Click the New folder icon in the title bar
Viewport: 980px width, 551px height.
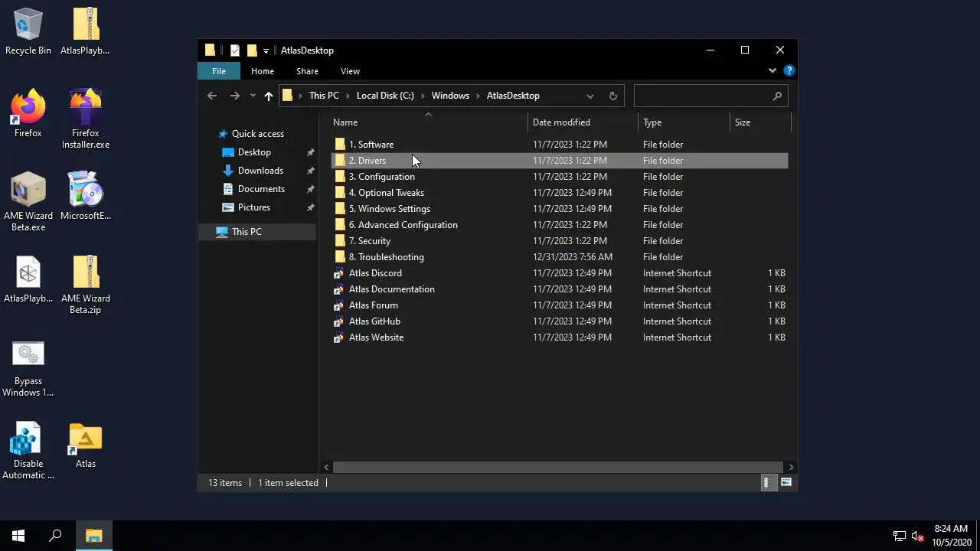(251, 51)
